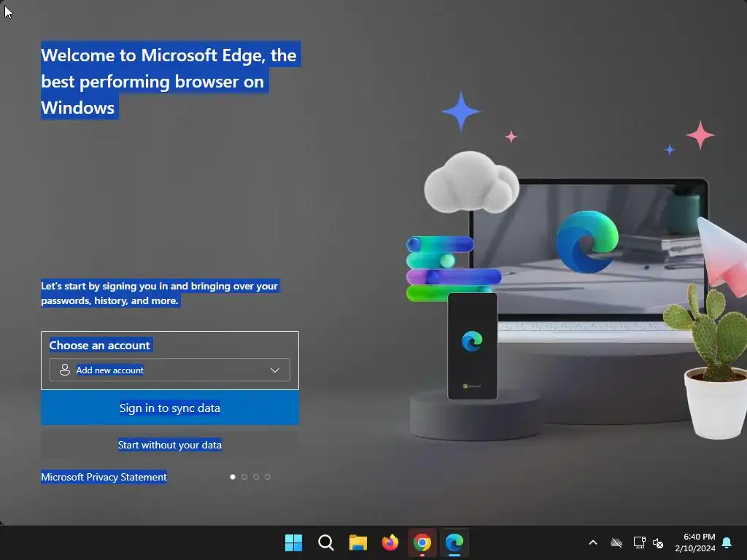
Task: Click the Microsoft Edge taskbar icon
Action: click(x=454, y=542)
